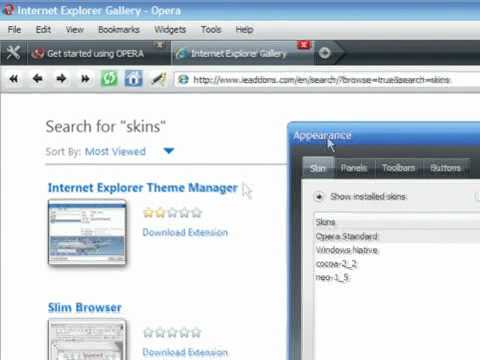Image resolution: width=480 pixels, height=360 pixels.
Task: Go back with the left arrow
Action: pyautogui.click(x=38, y=79)
